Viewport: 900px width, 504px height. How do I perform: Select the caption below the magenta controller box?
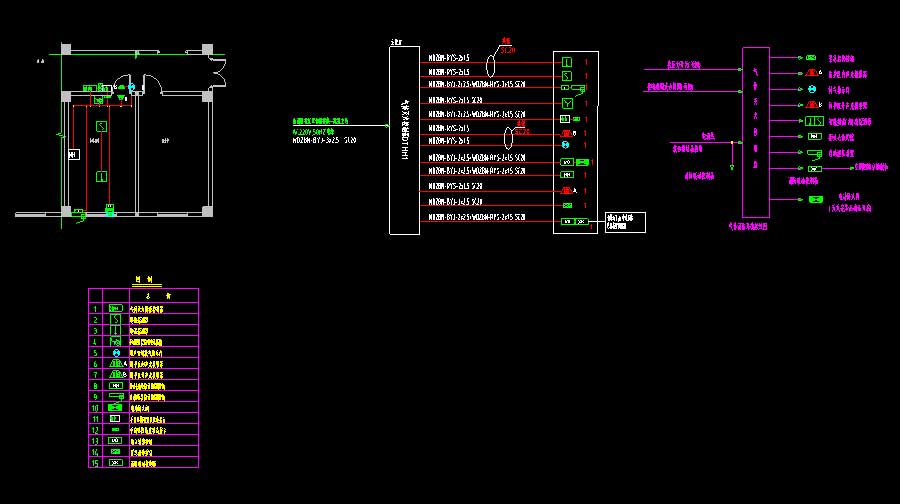coord(748,226)
